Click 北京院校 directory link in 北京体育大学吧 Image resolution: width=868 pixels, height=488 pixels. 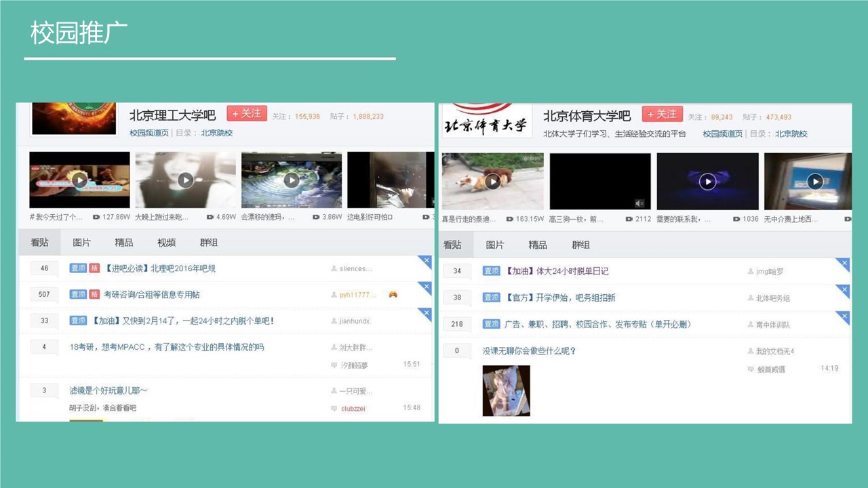(x=791, y=134)
